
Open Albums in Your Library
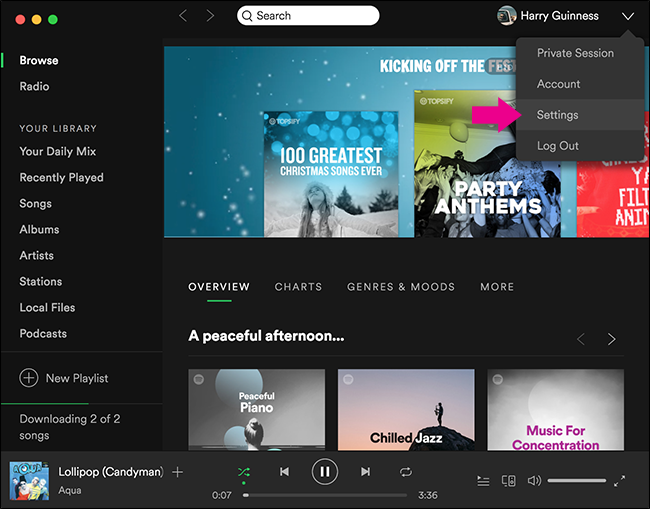click(x=39, y=230)
